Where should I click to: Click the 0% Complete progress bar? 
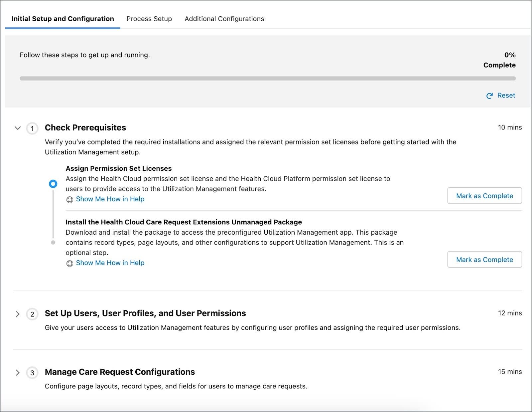[x=266, y=78]
